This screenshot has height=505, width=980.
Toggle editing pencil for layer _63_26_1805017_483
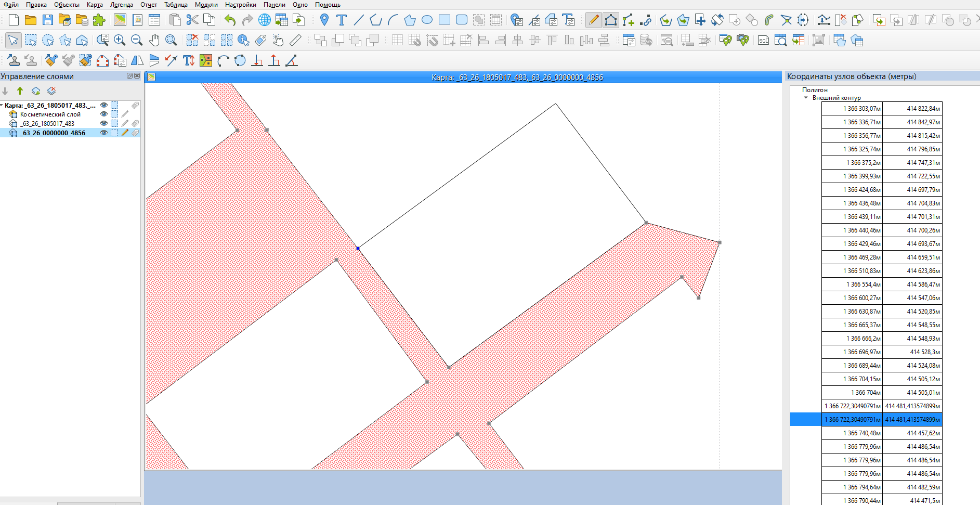tap(125, 124)
